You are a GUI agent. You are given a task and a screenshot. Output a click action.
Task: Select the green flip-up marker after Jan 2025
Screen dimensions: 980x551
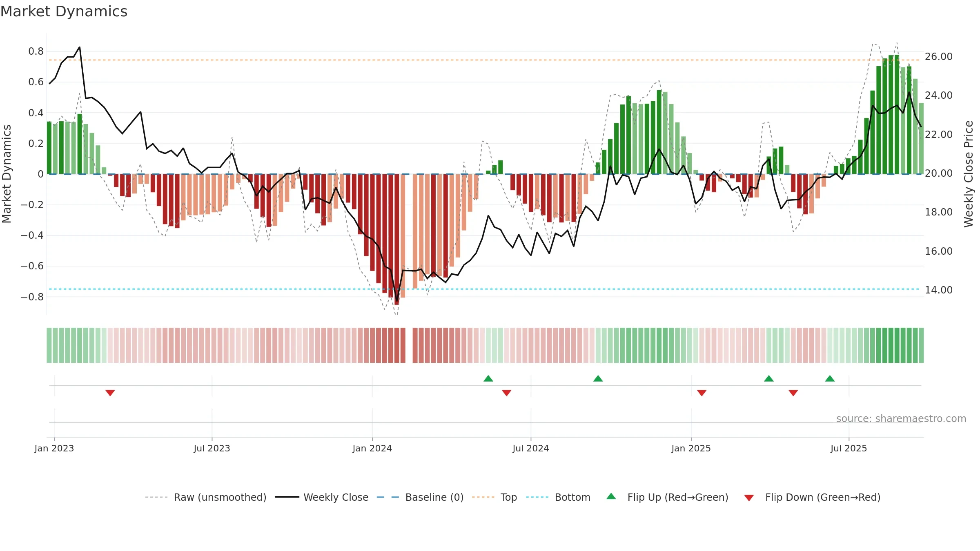(769, 378)
